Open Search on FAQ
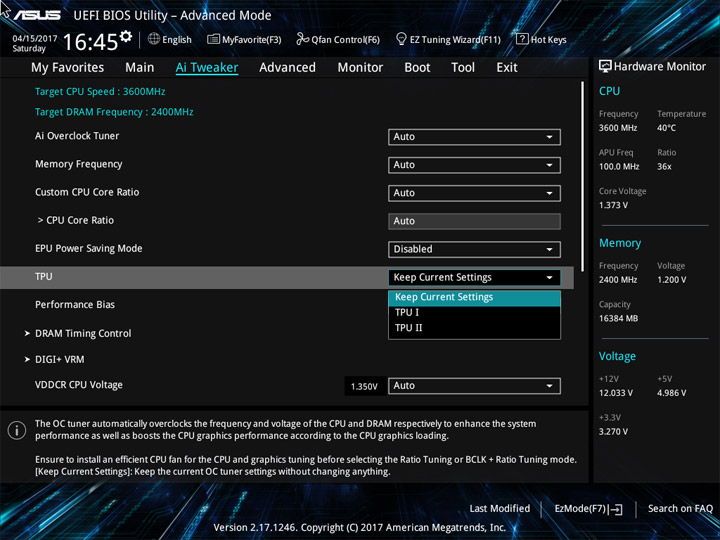This screenshot has width=720, height=540. coord(680,508)
